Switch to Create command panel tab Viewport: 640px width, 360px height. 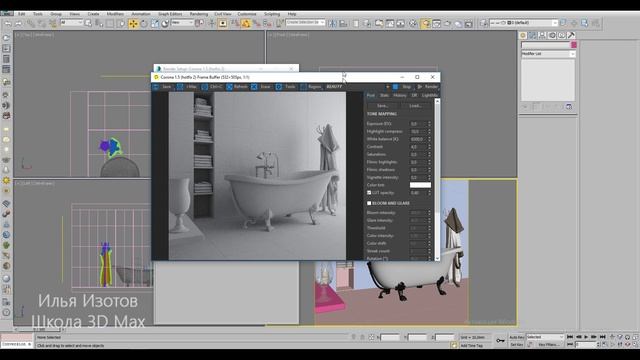click(x=523, y=35)
